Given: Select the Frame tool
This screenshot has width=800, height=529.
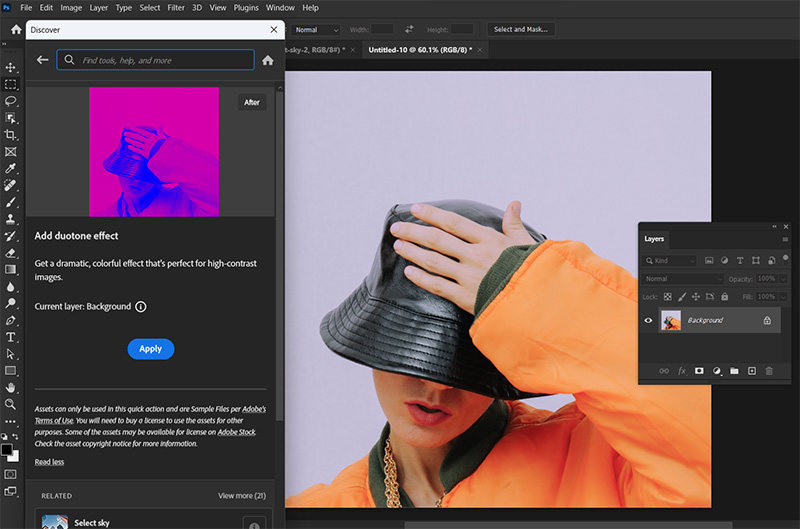Looking at the screenshot, I should pyautogui.click(x=11, y=152).
